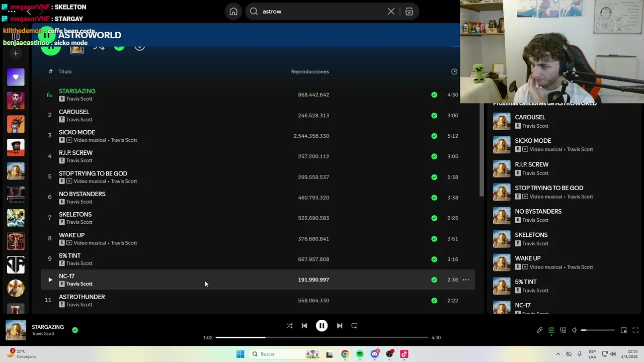Open Google Chrome from the taskbar
This screenshot has height=362, width=644.
tap(345, 354)
